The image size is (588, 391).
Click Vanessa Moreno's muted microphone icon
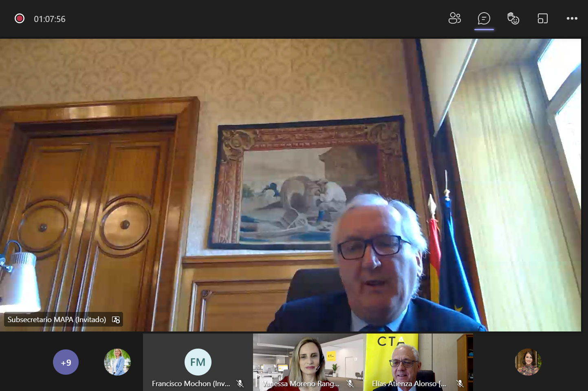pos(350,384)
